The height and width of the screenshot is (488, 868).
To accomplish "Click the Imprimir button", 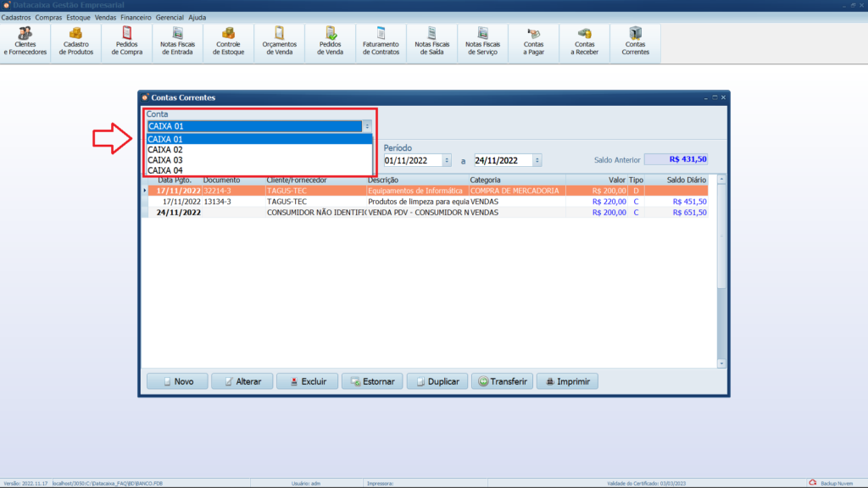I will (567, 381).
